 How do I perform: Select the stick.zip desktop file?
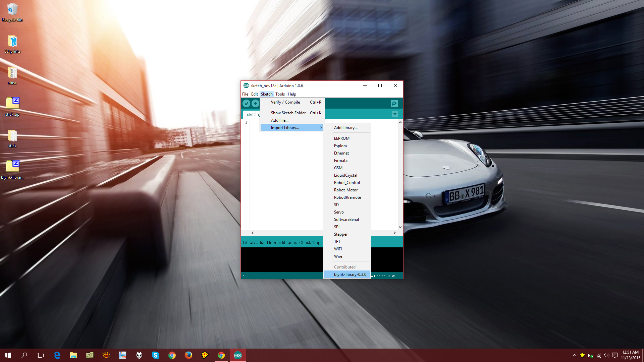pyautogui.click(x=12, y=107)
